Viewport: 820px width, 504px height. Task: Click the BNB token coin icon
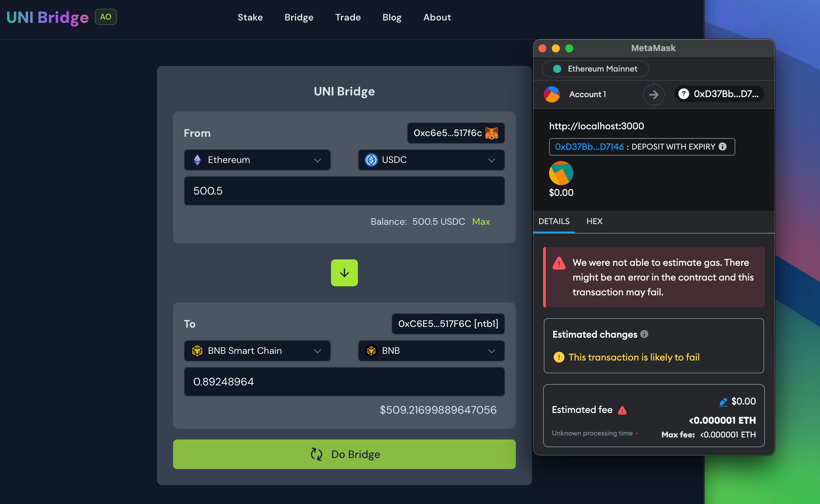click(371, 351)
